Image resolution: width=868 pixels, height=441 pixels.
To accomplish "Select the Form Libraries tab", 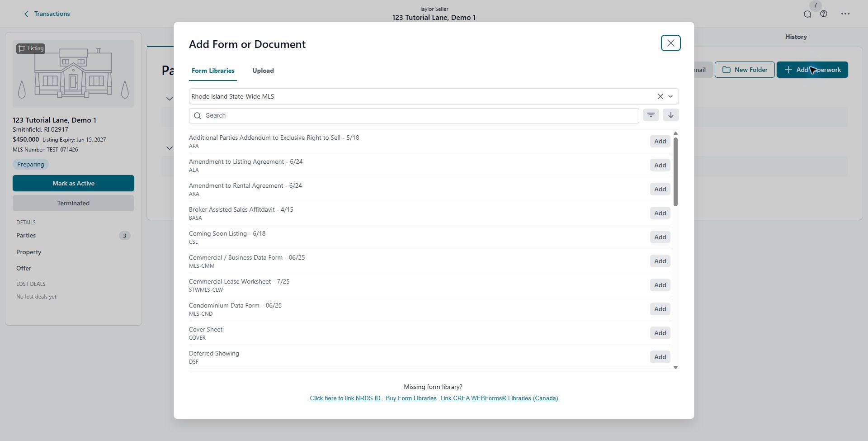I will pos(213,71).
